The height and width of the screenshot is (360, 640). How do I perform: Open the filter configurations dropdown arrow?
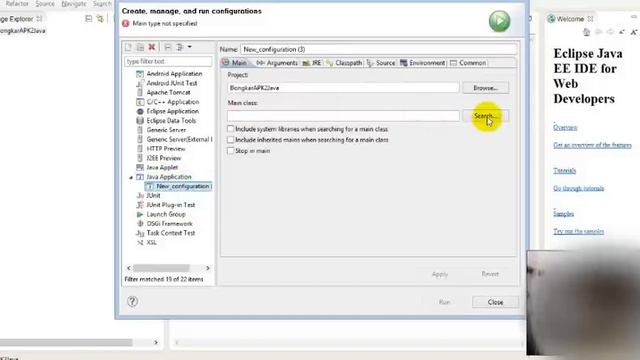coord(189,47)
